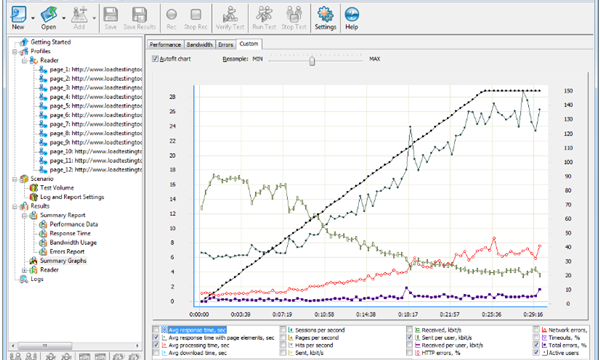Click the Save Results toolbar icon
Image resolution: width=600 pixels, height=360 pixels.
coord(139,15)
